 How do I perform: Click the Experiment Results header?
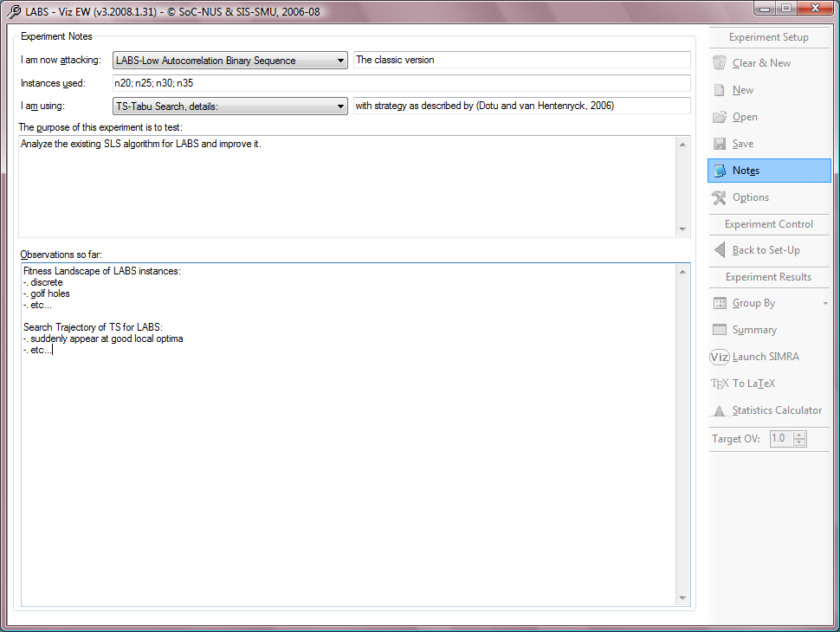click(x=769, y=277)
